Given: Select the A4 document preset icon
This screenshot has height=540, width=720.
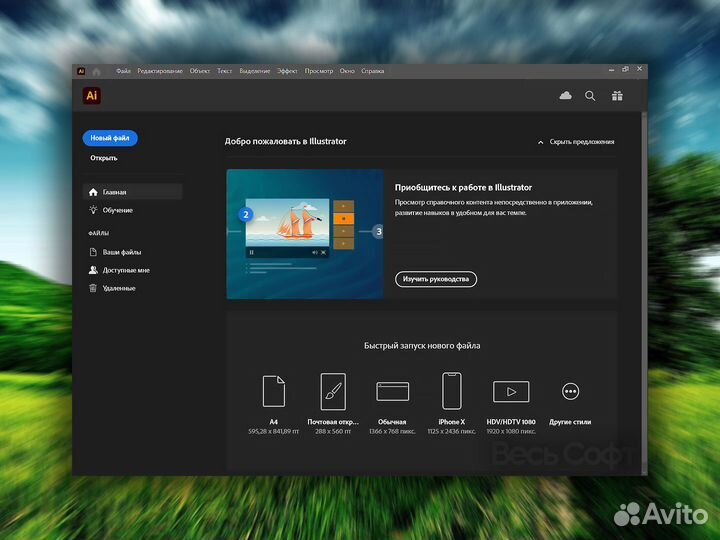Looking at the screenshot, I should (273, 391).
